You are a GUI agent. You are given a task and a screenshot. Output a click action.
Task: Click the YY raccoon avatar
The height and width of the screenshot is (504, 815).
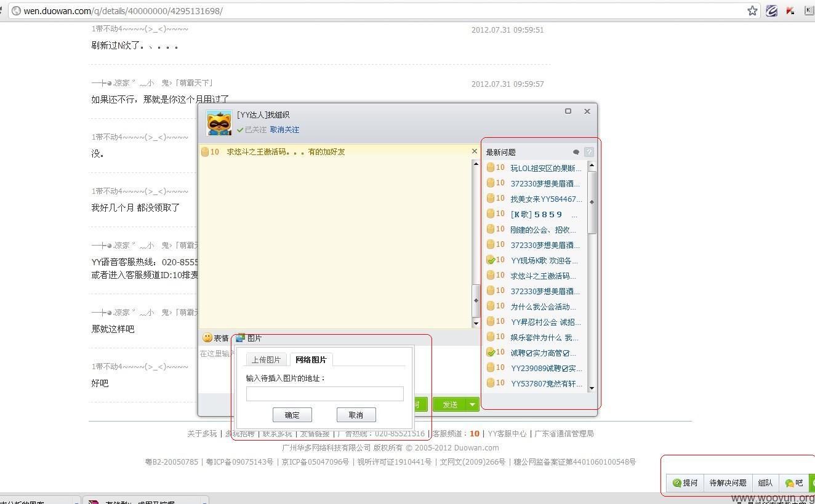(x=219, y=122)
